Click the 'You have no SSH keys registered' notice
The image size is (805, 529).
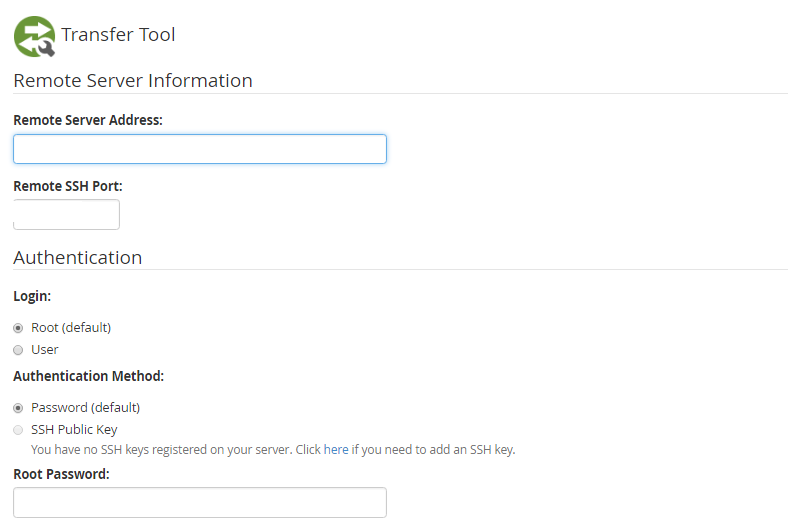click(x=273, y=449)
